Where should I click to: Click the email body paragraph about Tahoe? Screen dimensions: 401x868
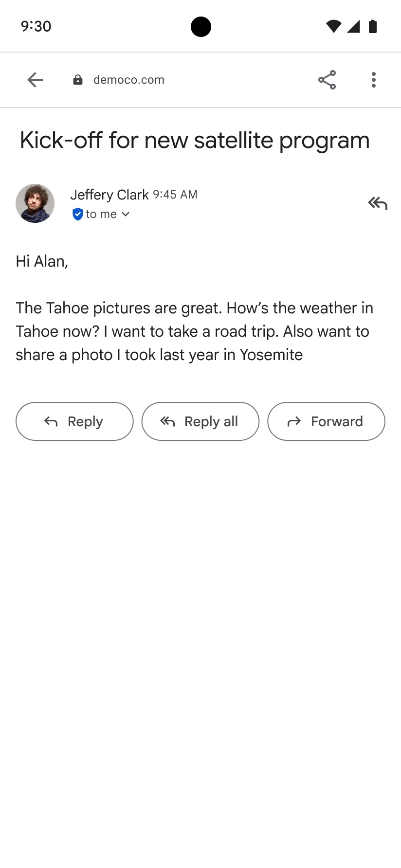click(x=195, y=331)
